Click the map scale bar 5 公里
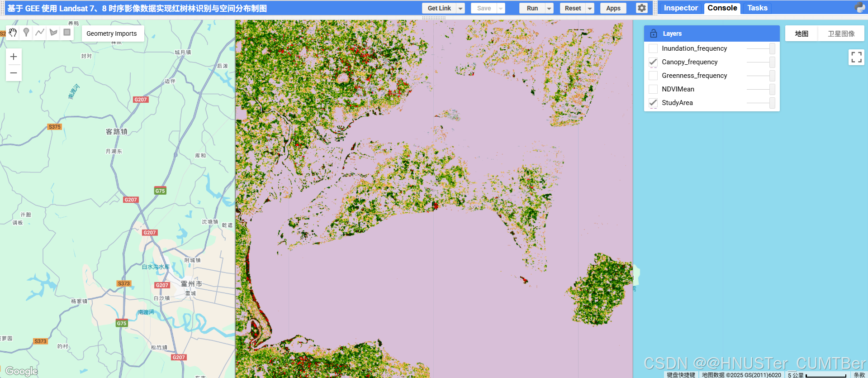 817,375
